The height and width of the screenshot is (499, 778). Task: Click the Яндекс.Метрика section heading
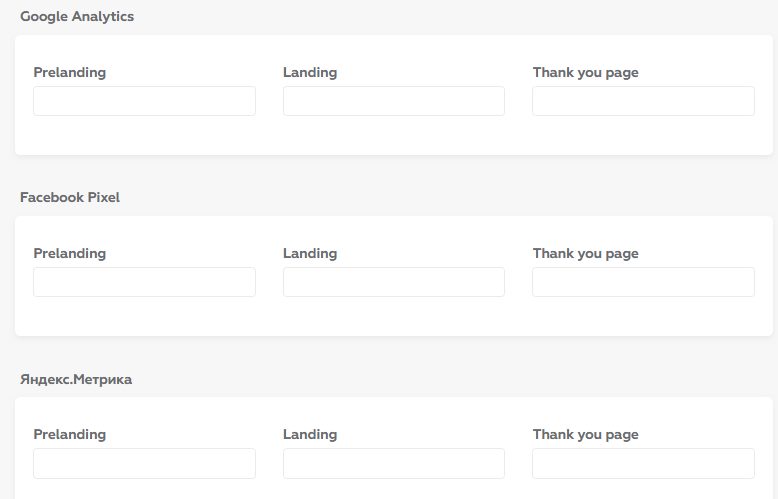coord(76,380)
